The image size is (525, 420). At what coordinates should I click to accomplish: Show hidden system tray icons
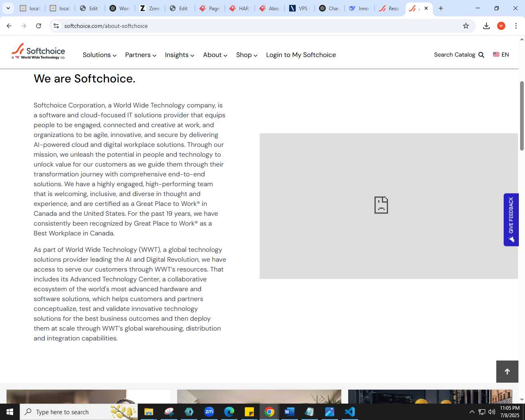click(472, 412)
